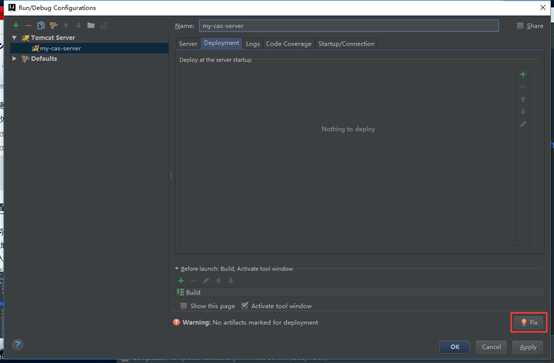Click the Fix button
The height and width of the screenshot is (363, 554).
coord(529,322)
